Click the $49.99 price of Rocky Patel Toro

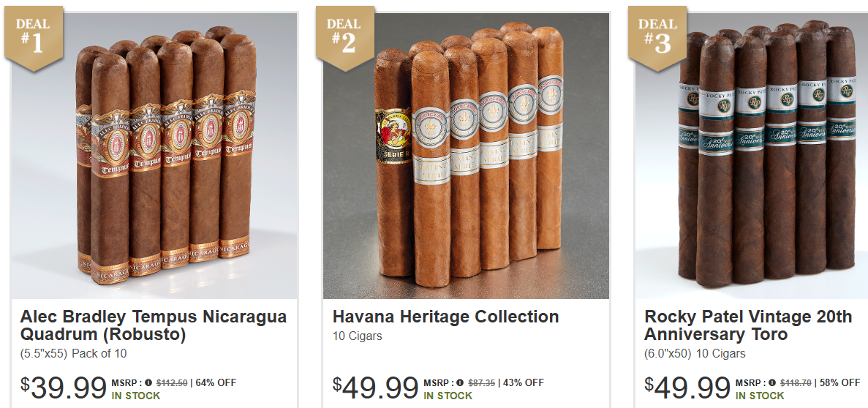tap(687, 388)
